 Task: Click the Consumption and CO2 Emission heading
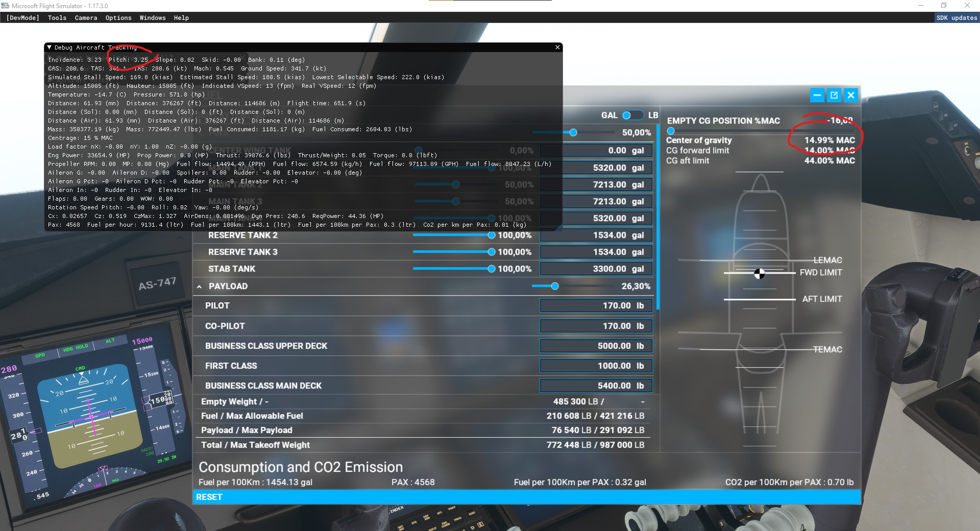(301, 467)
